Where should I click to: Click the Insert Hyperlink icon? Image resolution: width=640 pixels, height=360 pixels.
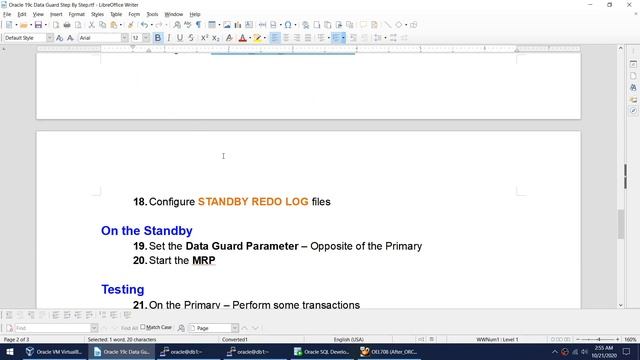point(305,25)
